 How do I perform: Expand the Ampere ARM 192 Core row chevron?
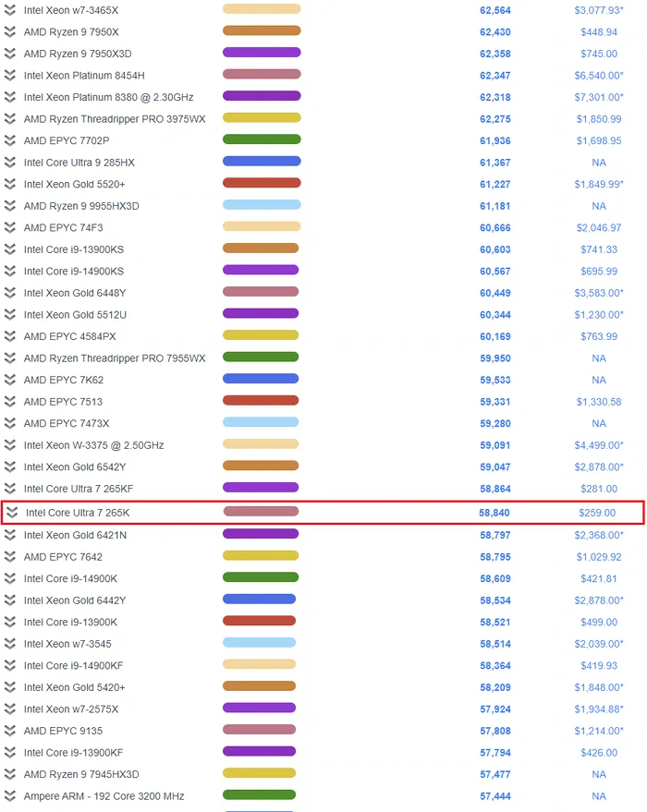[10, 796]
